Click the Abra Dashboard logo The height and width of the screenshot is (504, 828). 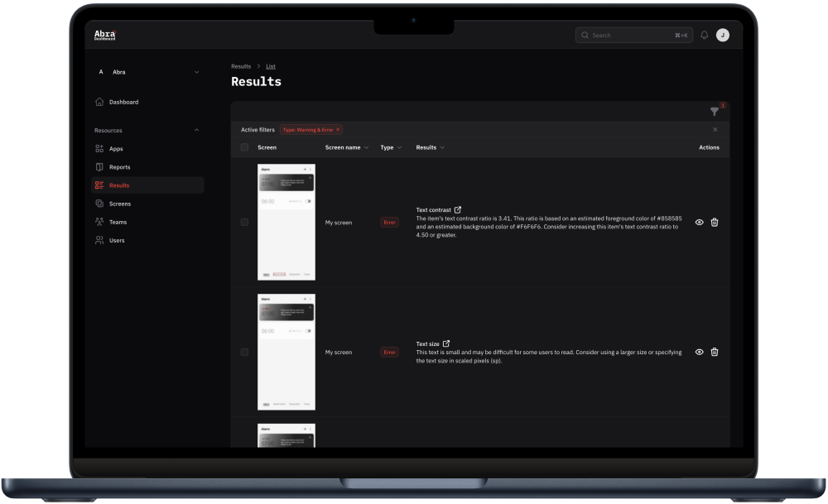[x=104, y=35]
